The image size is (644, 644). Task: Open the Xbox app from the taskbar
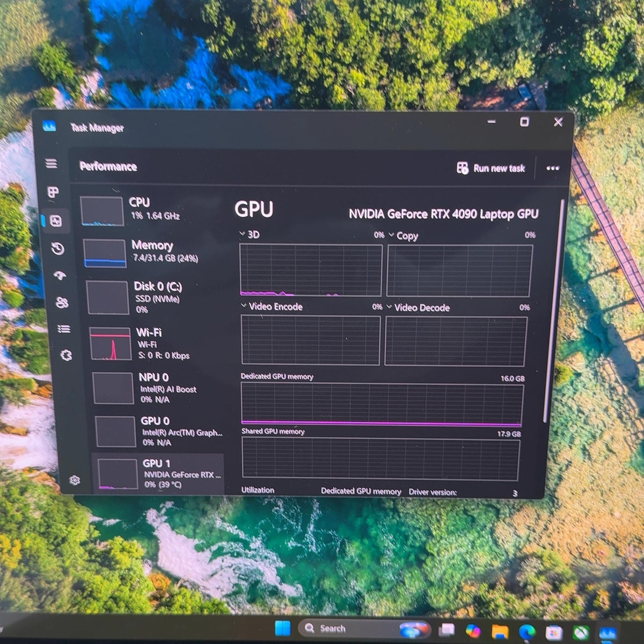(581, 633)
